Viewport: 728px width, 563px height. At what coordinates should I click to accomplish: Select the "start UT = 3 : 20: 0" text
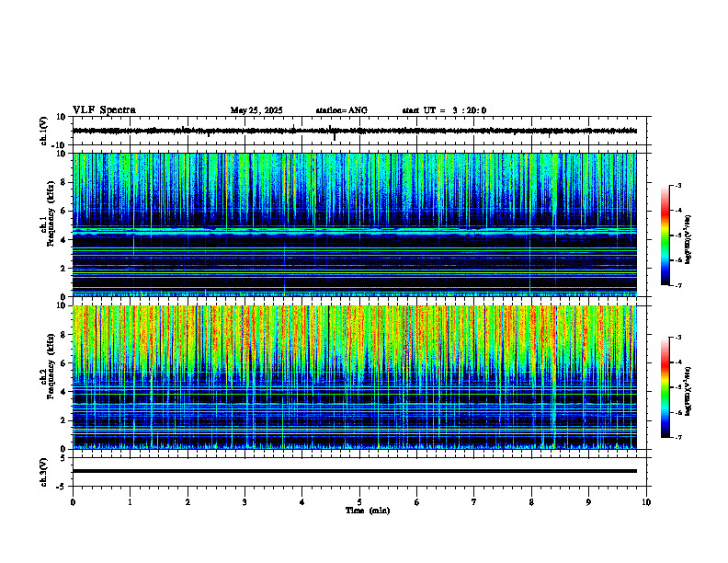[x=444, y=110]
